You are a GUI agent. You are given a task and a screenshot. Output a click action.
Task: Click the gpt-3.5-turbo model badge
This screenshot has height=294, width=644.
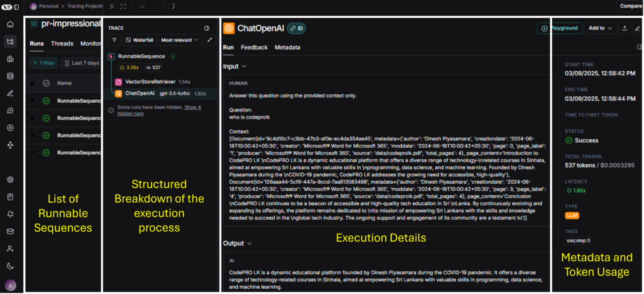tap(175, 93)
